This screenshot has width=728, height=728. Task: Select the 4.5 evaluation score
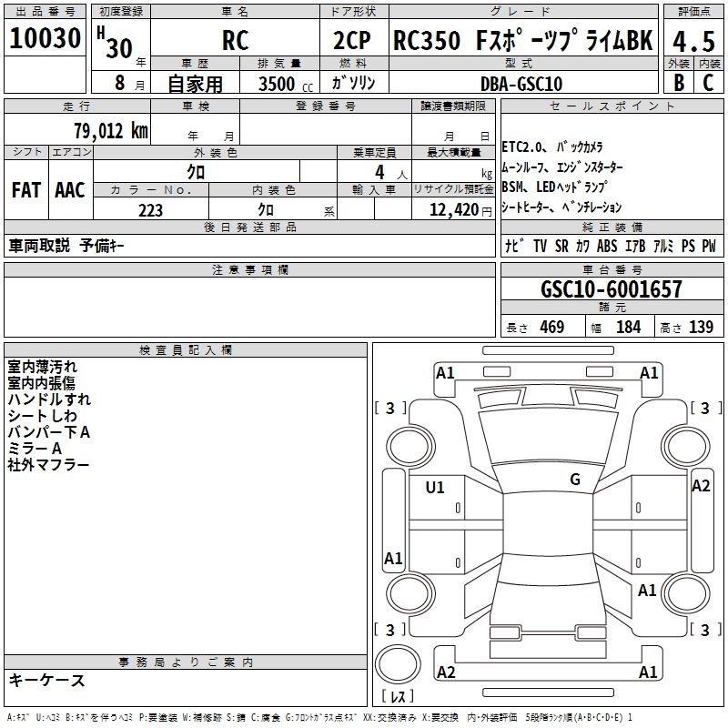click(x=692, y=41)
